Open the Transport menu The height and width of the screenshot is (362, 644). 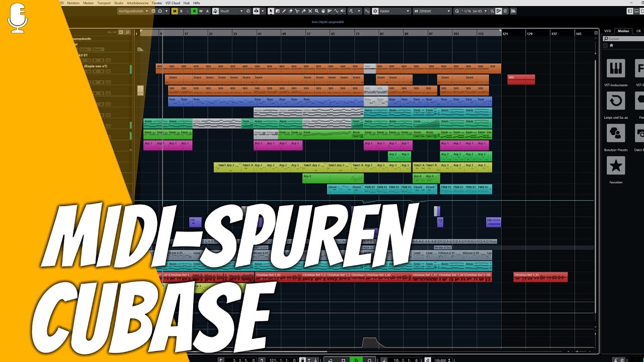tap(104, 3)
